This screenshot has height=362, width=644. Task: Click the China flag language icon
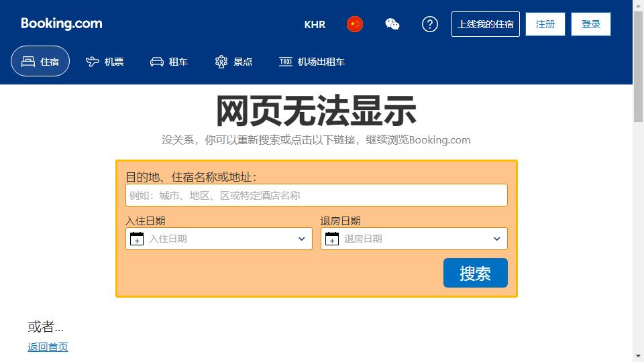click(x=354, y=24)
